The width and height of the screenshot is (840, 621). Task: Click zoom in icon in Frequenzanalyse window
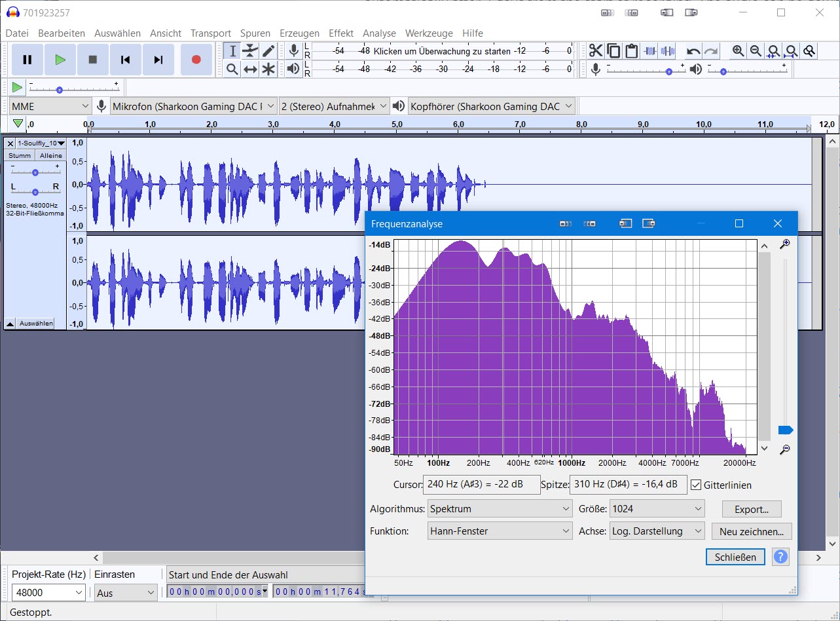click(784, 244)
